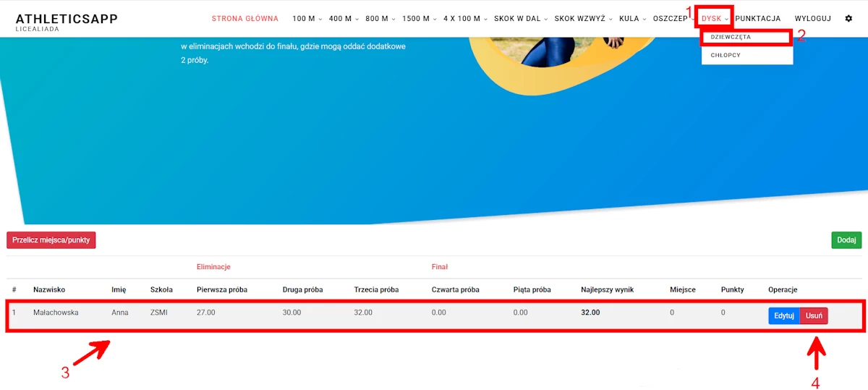Open the 800 M dropdown
868x390 pixels.
coord(380,19)
